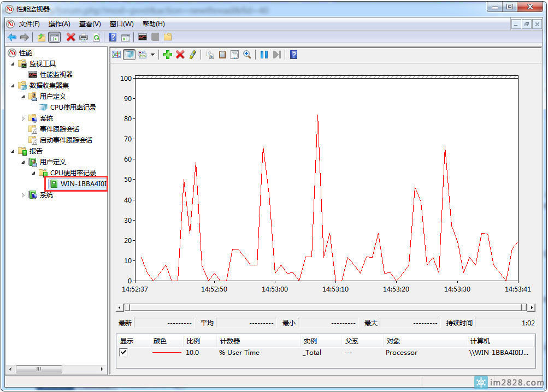The height and width of the screenshot is (392, 548).
Task: Click the 计数器 column header
Action: coord(230,341)
